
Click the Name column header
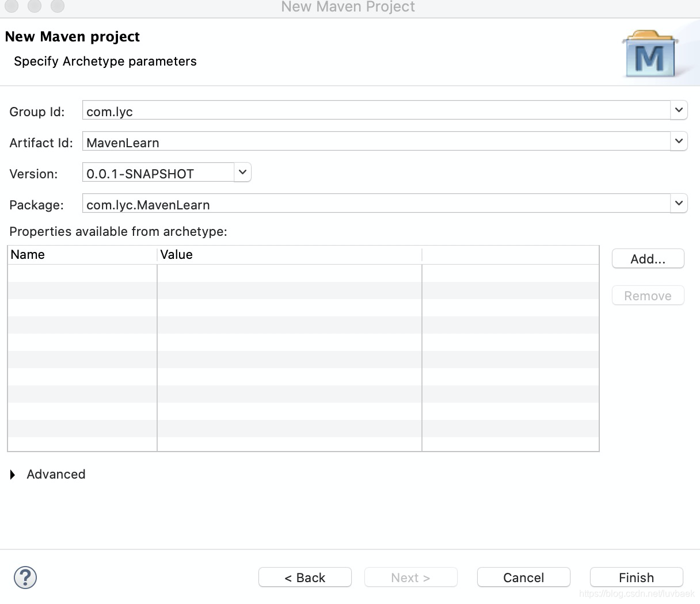tap(82, 255)
